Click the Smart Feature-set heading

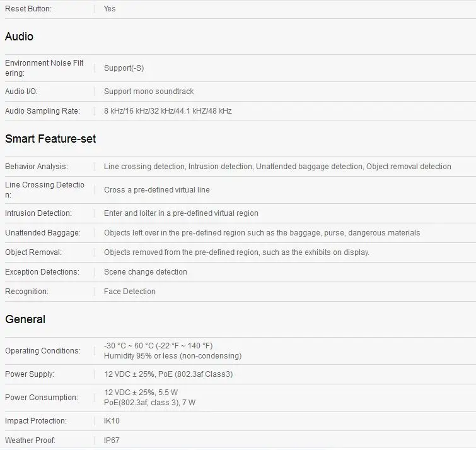click(x=50, y=139)
